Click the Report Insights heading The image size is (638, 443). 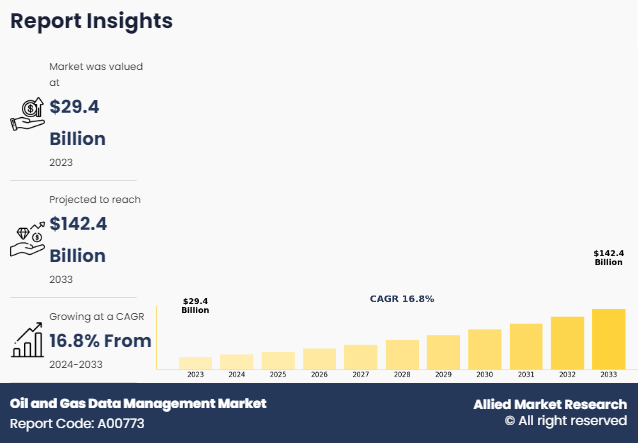point(91,21)
